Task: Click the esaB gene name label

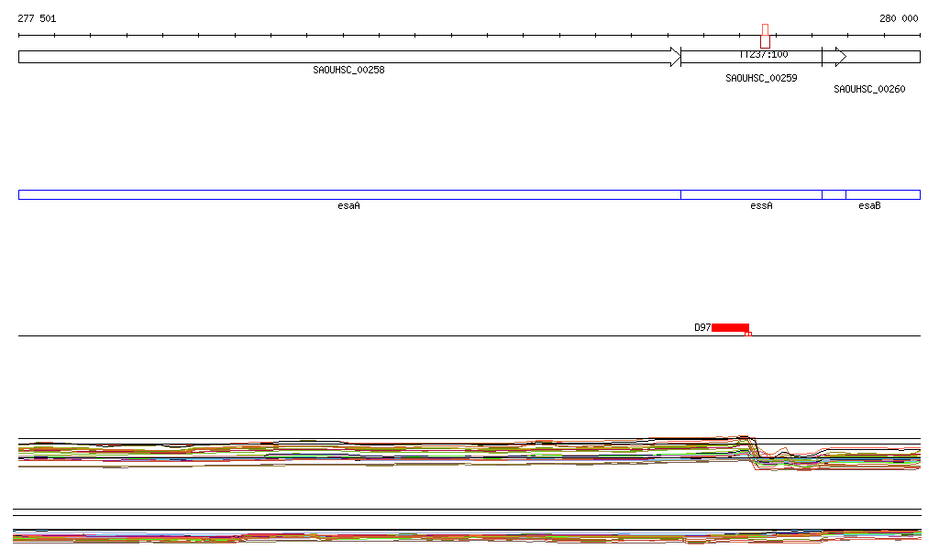Action: (x=869, y=206)
